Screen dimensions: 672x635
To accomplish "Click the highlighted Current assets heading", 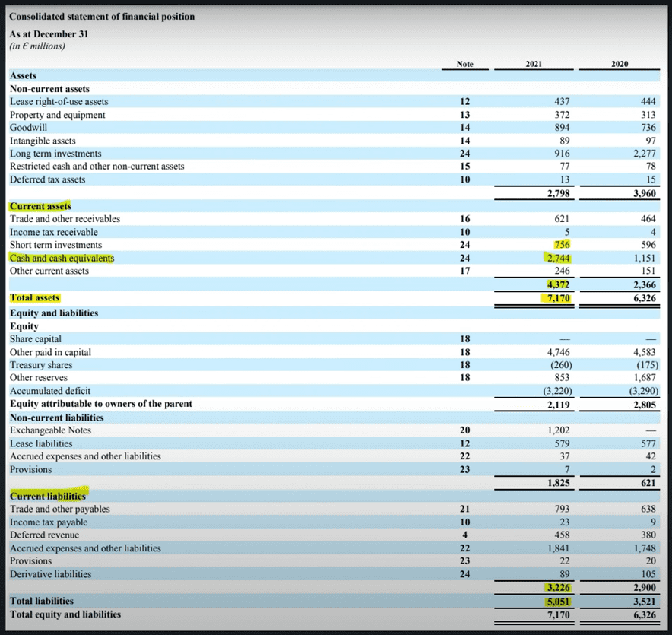I will tap(40, 206).
